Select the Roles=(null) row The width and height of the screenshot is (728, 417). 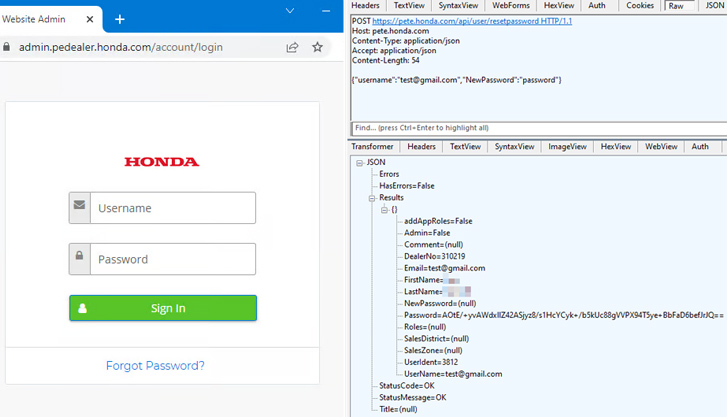click(425, 327)
